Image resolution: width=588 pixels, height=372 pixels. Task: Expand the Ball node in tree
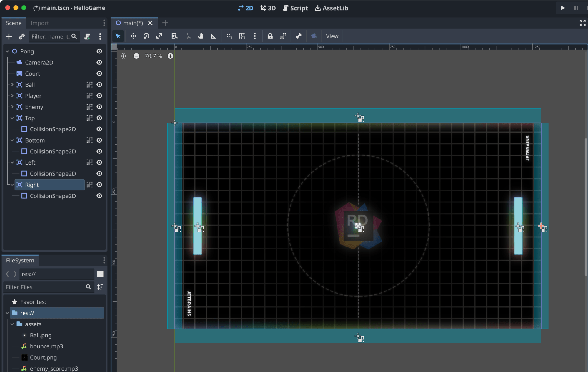click(x=12, y=85)
